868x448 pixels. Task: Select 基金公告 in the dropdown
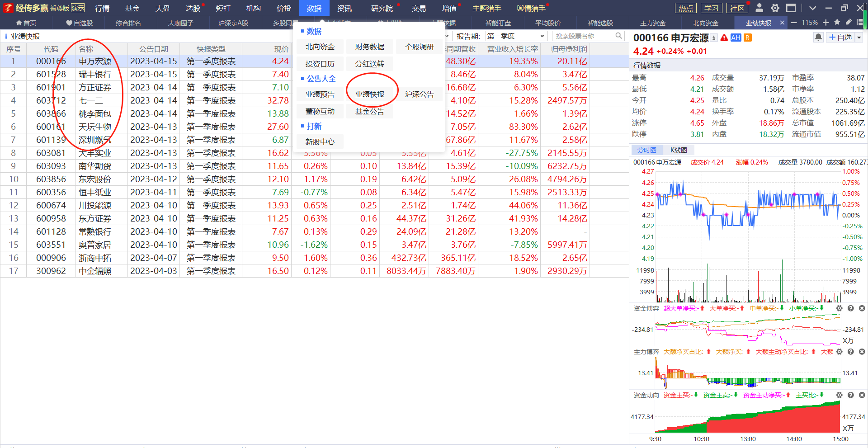[370, 111]
